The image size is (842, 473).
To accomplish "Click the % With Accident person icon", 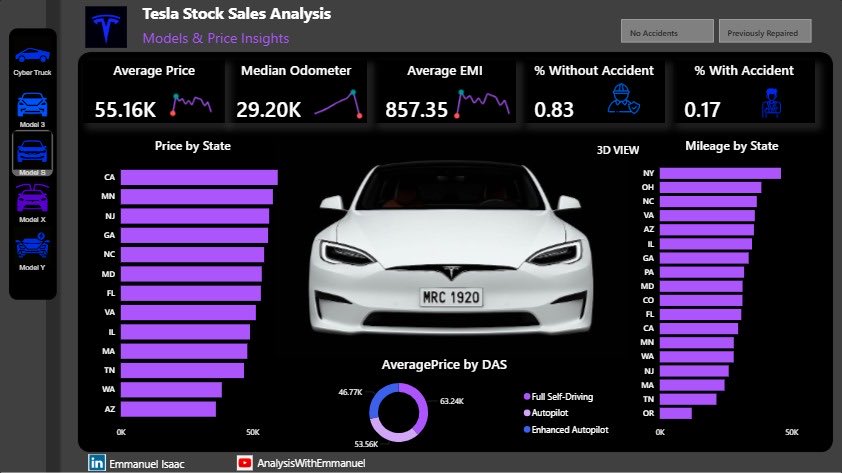I will pyautogui.click(x=771, y=103).
